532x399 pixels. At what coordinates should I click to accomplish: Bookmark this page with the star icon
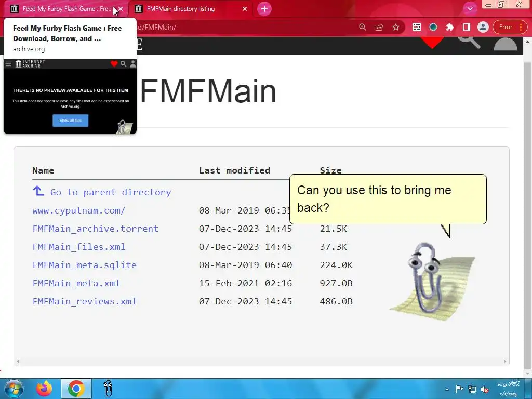(x=395, y=27)
